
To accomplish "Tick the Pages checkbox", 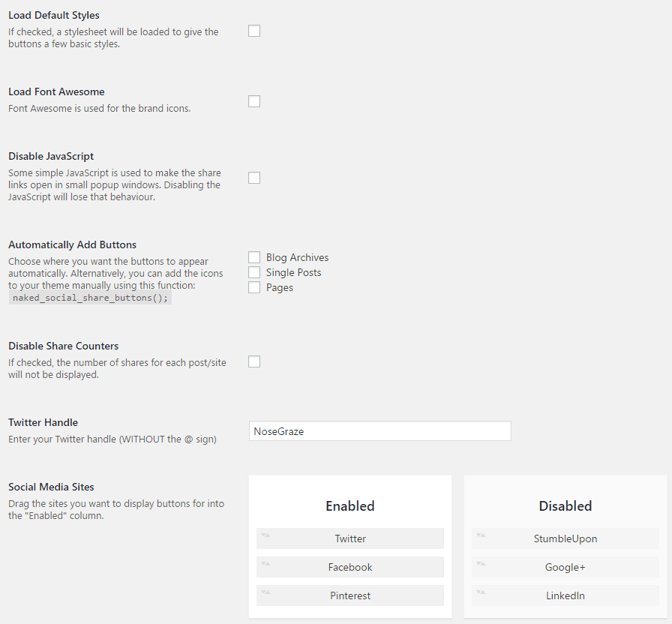I will [x=254, y=287].
